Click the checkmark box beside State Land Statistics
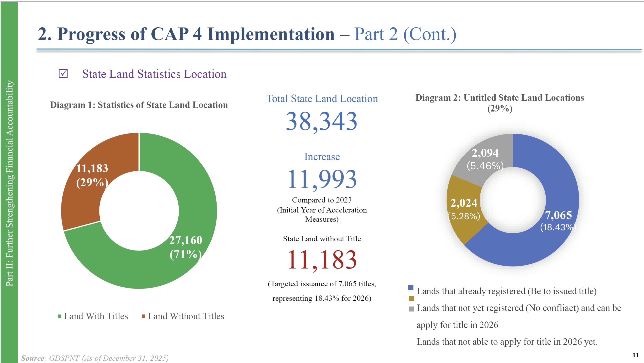The width and height of the screenshot is (644, 363). coord(63,73)
